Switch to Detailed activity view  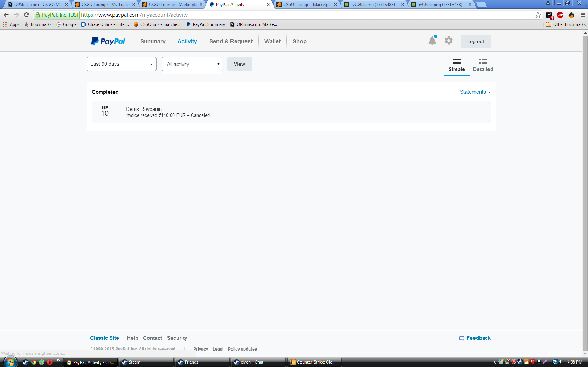tap(483, 65)
